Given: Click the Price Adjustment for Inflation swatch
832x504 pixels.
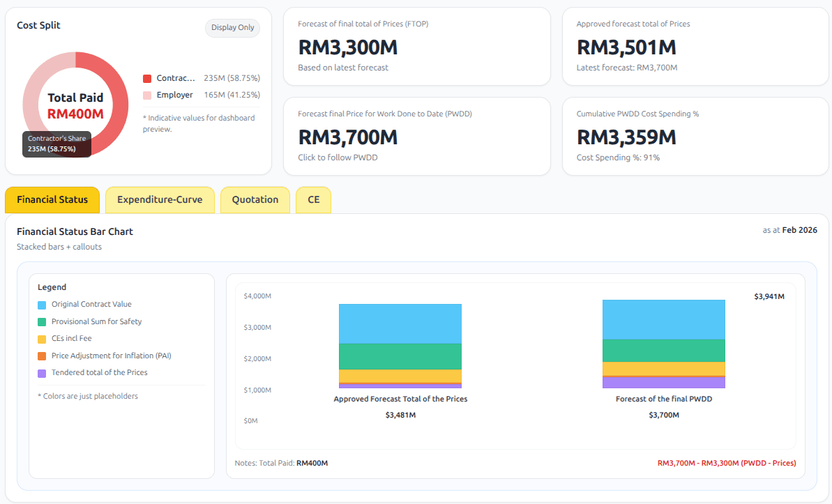Looking at the screenshot, I should coord(42,356).
